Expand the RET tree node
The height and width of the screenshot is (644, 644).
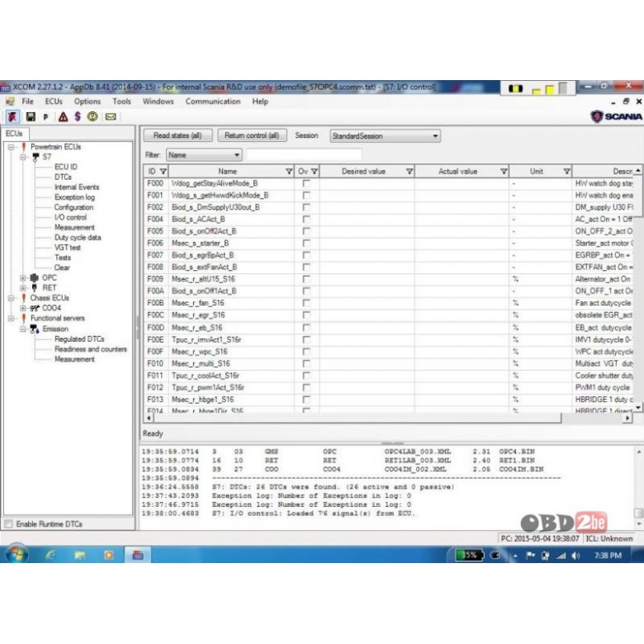[23, 288]
